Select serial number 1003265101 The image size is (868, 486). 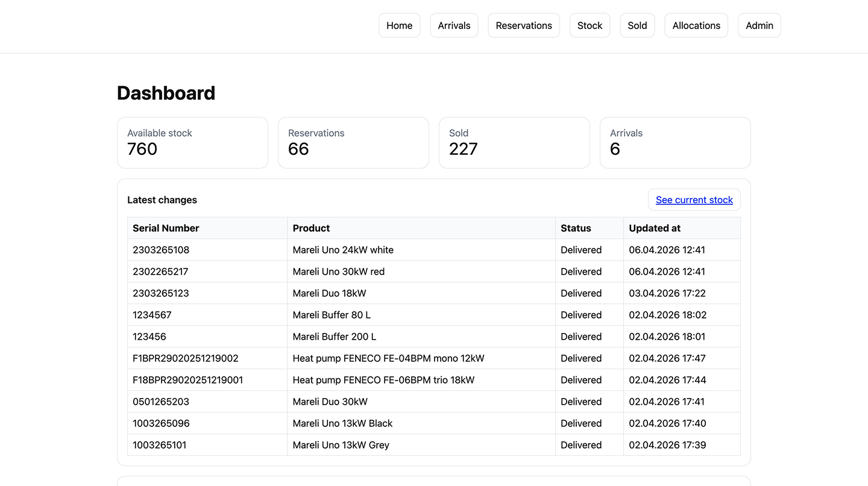160,445
